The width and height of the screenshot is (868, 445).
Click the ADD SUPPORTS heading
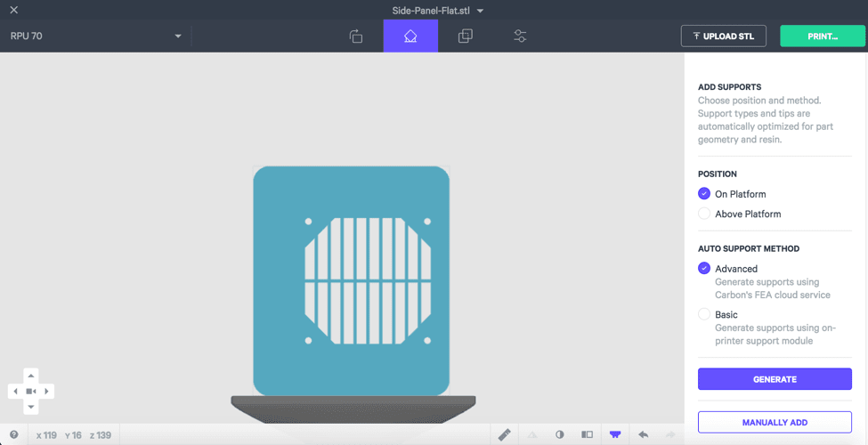point(730,87)
